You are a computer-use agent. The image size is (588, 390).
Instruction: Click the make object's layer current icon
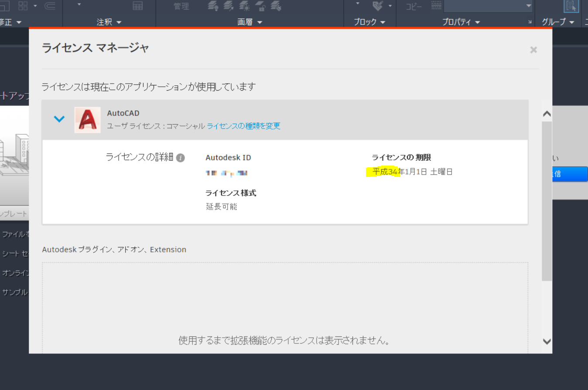coord(228,6)
